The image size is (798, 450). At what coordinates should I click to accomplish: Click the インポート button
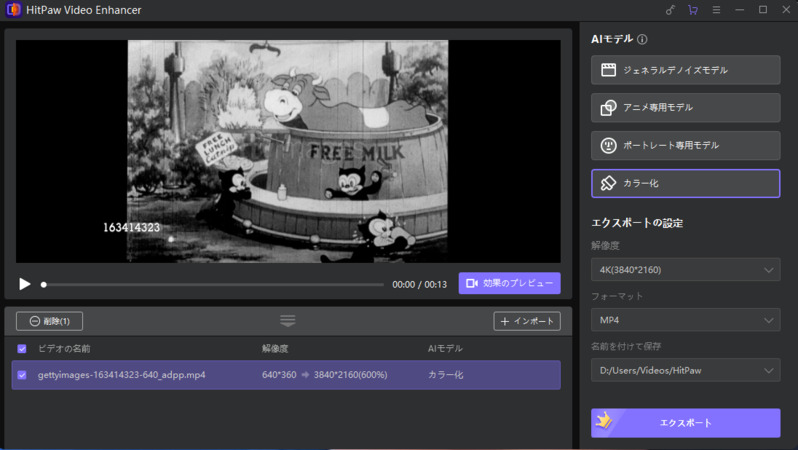(527, 321)
